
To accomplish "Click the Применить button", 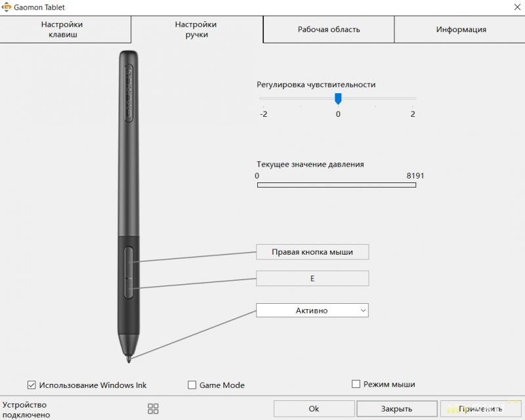I will [481, 409].
